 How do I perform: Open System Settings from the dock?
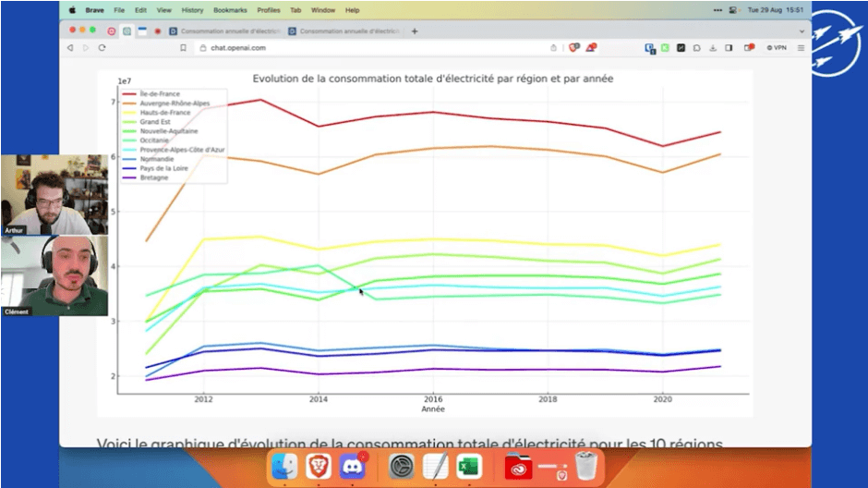coord(400,466)
